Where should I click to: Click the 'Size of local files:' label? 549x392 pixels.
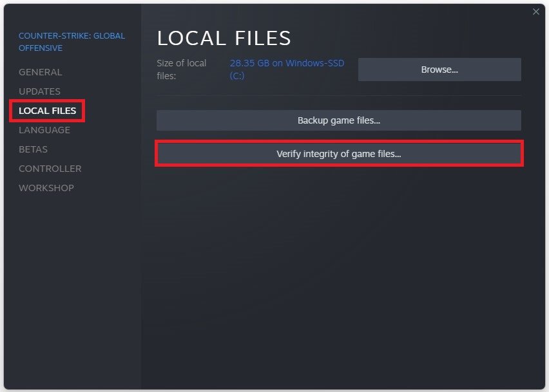pos(181,70)
